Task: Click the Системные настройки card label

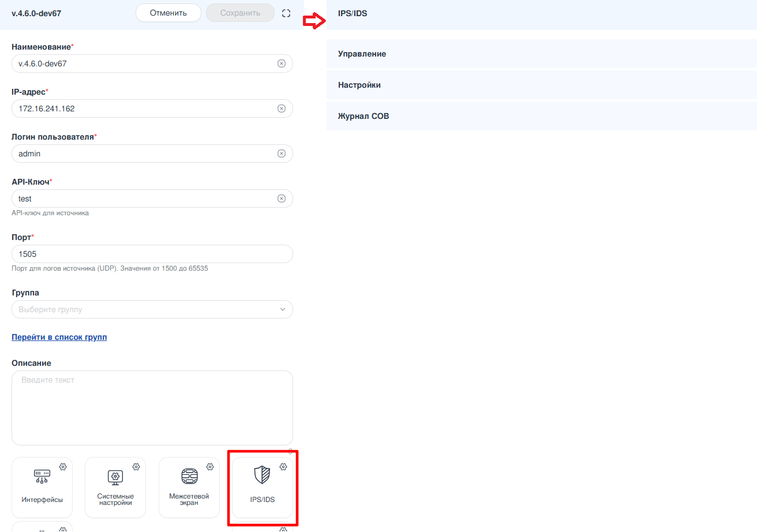Action: (x=115, y=500)
